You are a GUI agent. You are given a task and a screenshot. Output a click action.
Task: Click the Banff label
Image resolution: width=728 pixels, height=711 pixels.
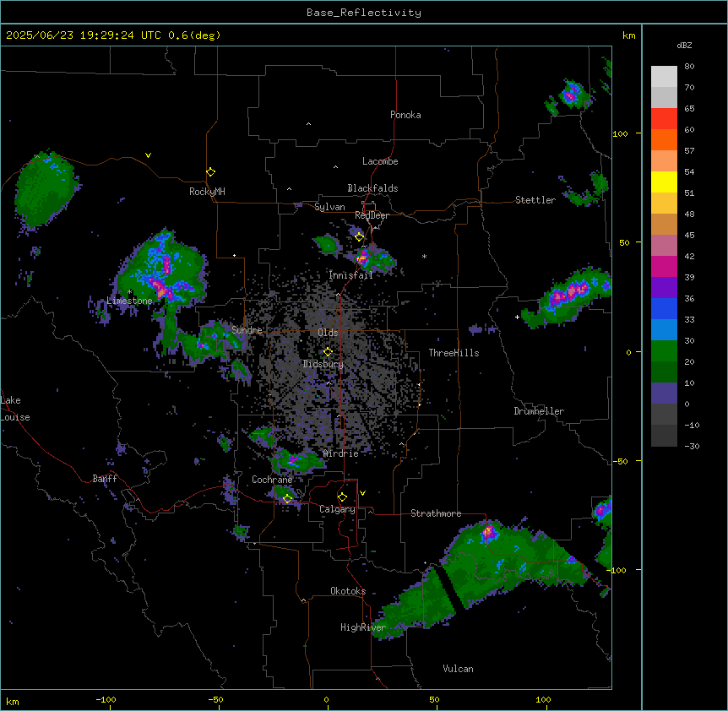(105, 479)
